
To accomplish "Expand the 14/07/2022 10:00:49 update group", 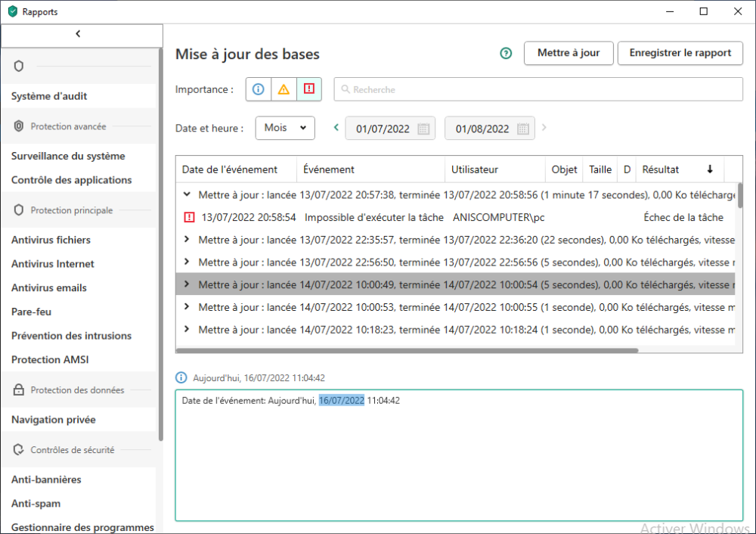I will 187,284.
